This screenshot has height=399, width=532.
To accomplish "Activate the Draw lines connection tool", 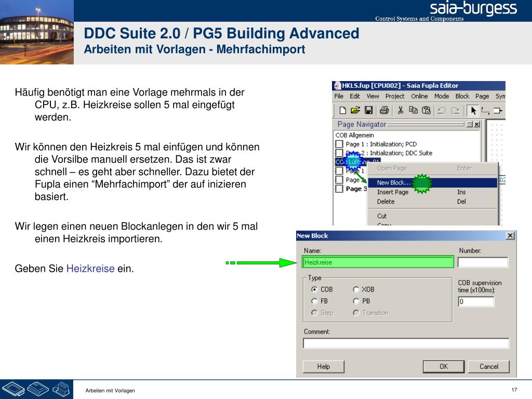I will coord(486,111).
